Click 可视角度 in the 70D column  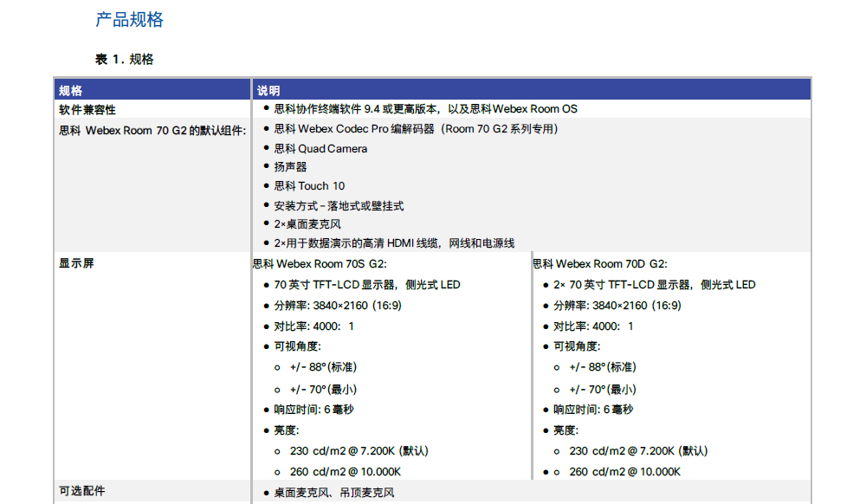pos(577,346)
